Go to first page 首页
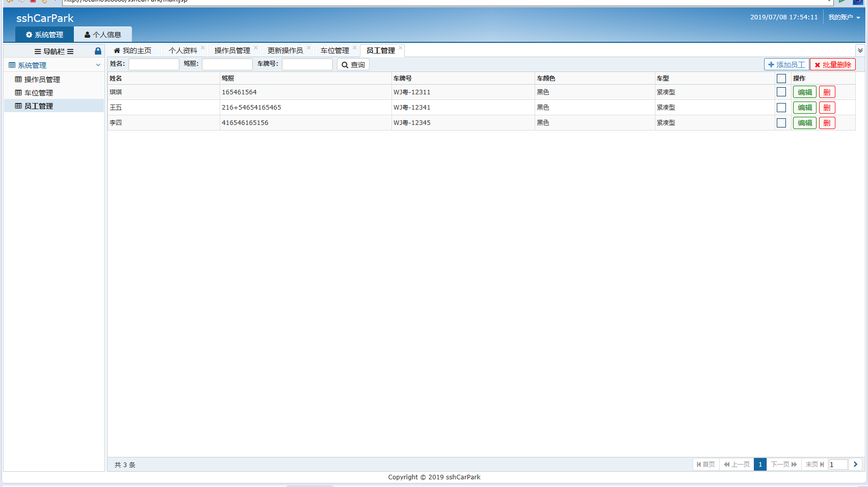868x487 pixels. [706, 464]
